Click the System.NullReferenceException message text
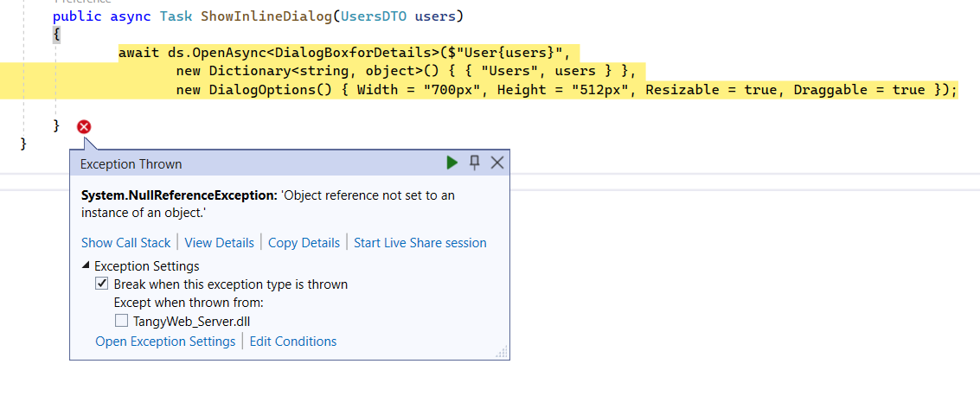 (268, 204)
